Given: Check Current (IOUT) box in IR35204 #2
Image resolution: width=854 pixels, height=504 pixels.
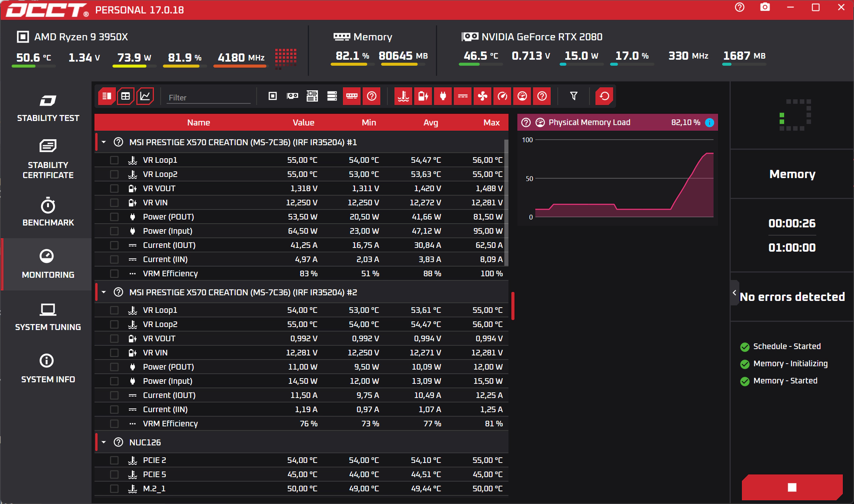Looking at the screenshot, I should [114, 395].
